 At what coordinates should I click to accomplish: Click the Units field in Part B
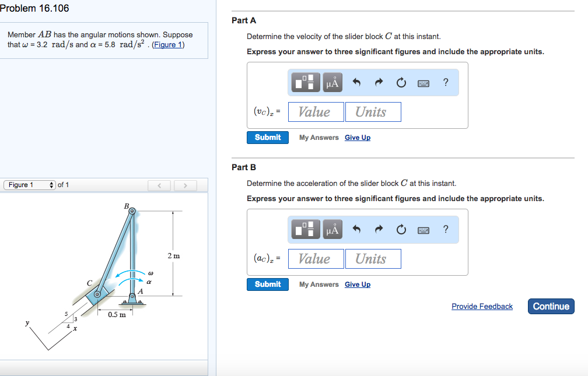(x=373, y=258)
